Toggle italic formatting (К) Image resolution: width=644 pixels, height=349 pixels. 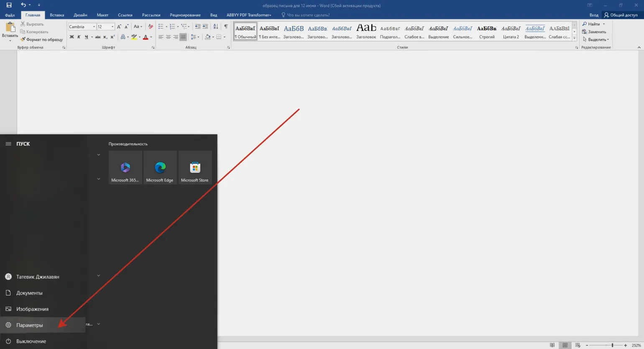click(x=79, y=37)
